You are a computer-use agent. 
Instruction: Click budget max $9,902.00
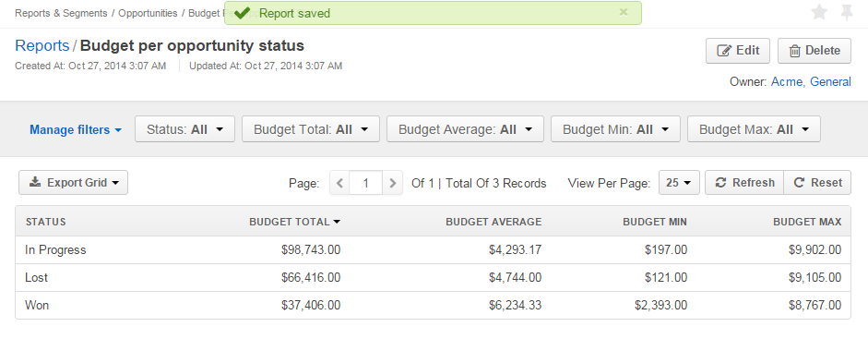pyautogui.click(x=814, y=250)
